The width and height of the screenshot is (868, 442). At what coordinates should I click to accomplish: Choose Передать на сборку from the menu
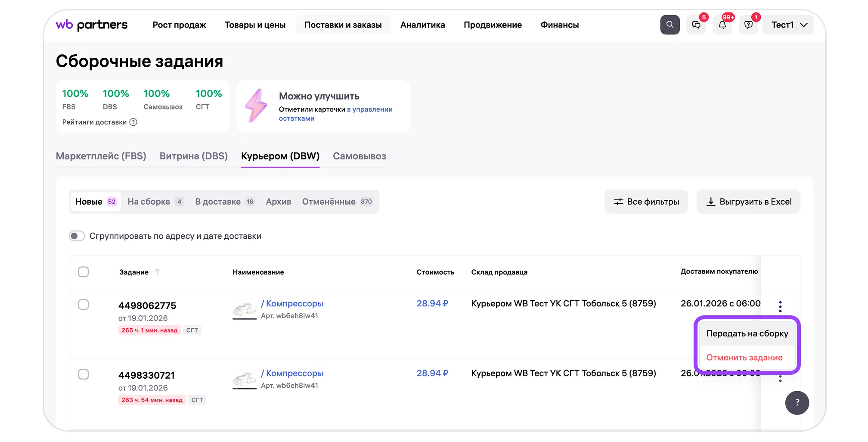747,333
